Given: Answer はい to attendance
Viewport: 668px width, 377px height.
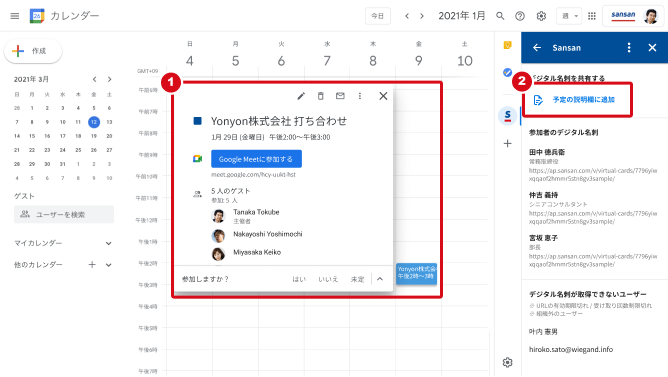Looking at the screenshot, I should tap(299, 279).
